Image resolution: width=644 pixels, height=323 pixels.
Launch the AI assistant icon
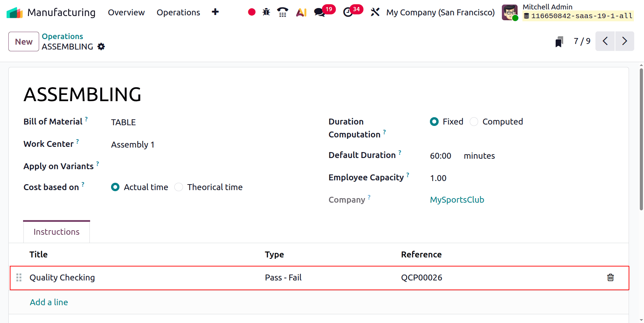(x=301, y=12)
